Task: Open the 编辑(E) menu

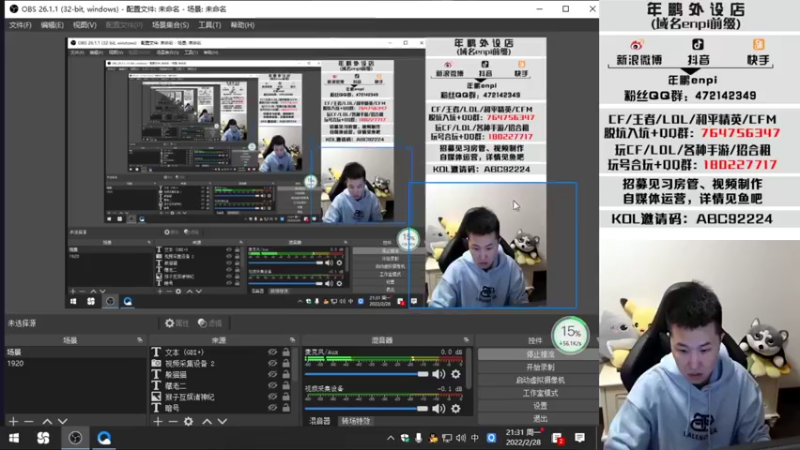Action: click(x=52, y=25)
